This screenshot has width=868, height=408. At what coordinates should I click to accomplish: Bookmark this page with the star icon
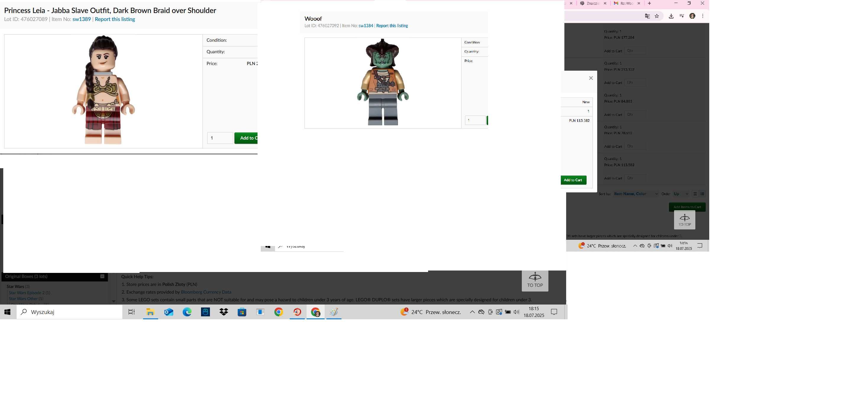(x=657, y=16)
